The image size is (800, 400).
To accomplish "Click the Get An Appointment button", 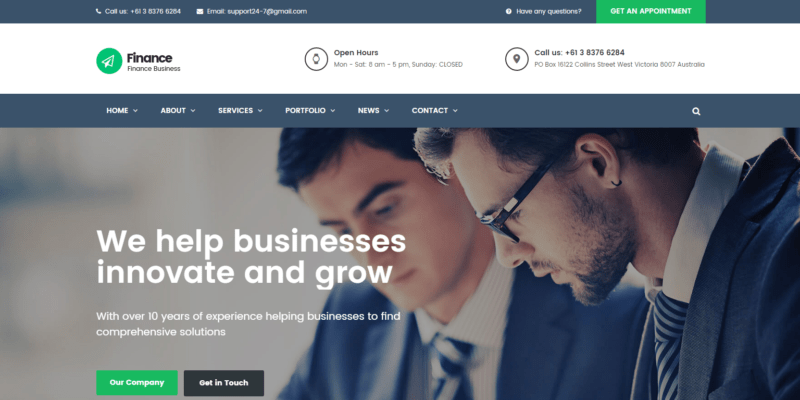I will 651,11.
